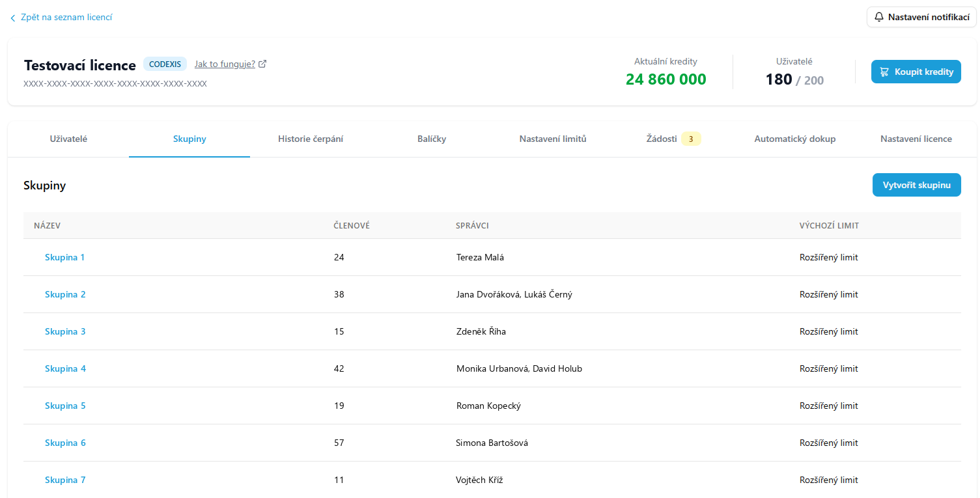The image size is (980, 498).
Task: Click the Výchozí limit column header
Action: 829,225
